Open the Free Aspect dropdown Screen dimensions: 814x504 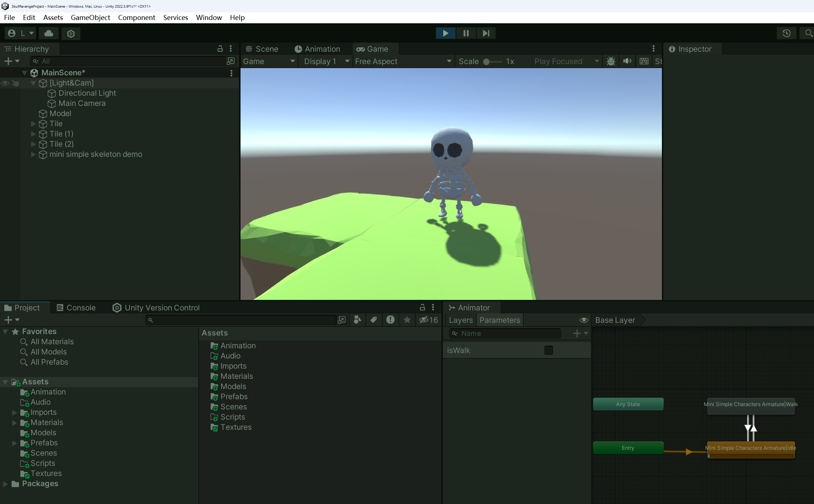403,61
